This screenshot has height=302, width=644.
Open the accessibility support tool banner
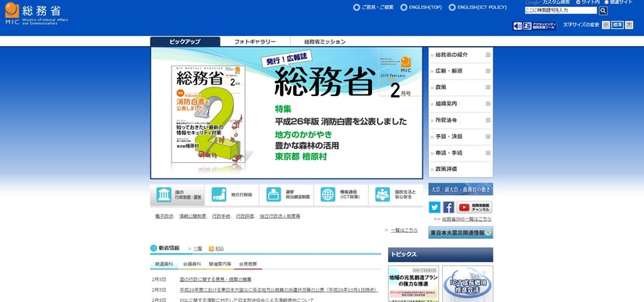pos(535,26)
